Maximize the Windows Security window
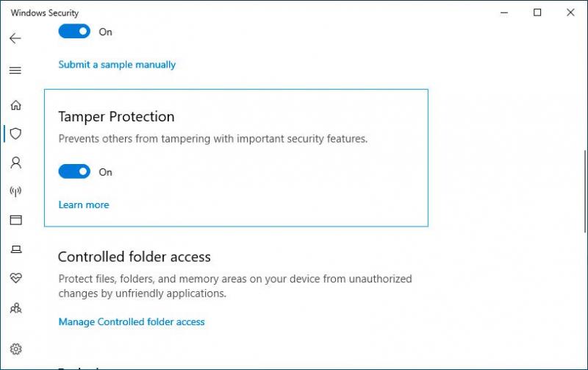Screen dimensions: 588x370 (x=537, y=13)
